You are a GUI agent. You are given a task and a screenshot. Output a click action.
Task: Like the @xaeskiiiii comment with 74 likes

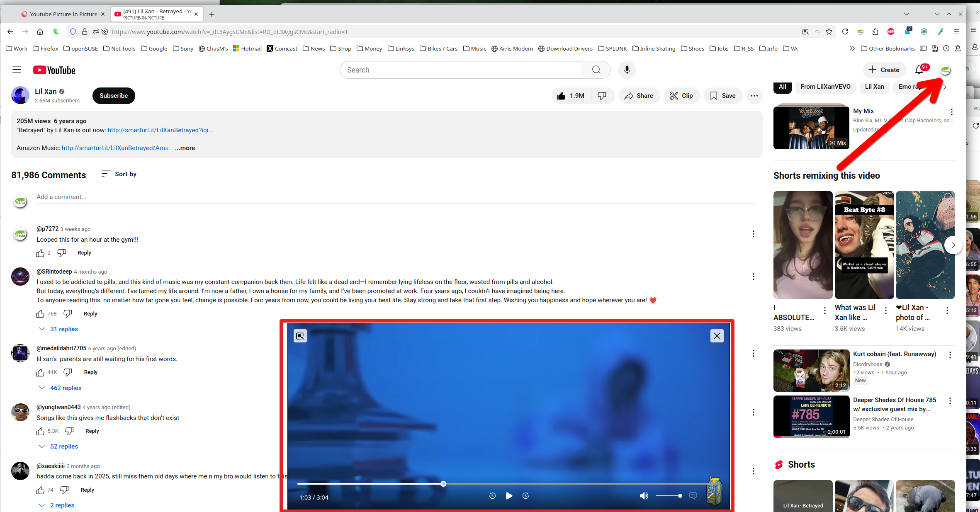coord(40,490)
